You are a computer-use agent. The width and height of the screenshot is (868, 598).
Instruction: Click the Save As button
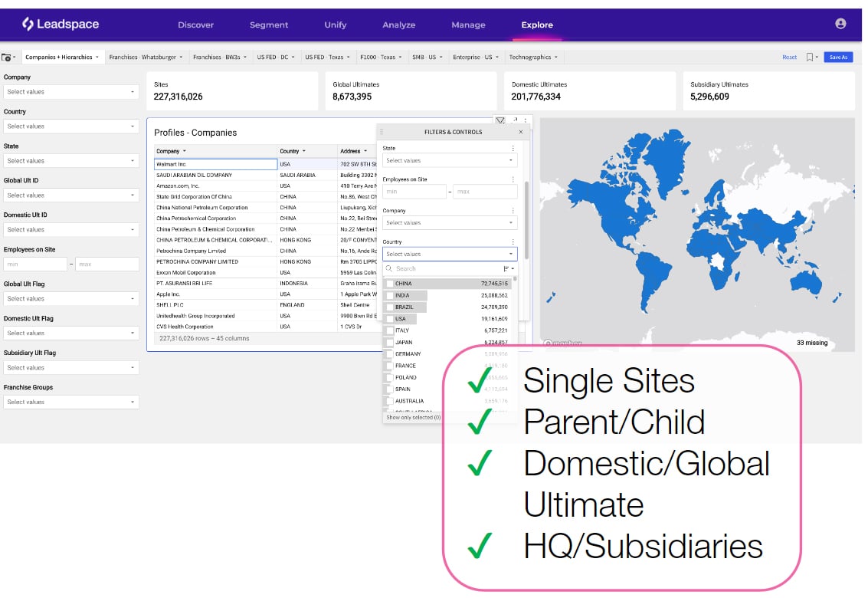tap(838, 57)
